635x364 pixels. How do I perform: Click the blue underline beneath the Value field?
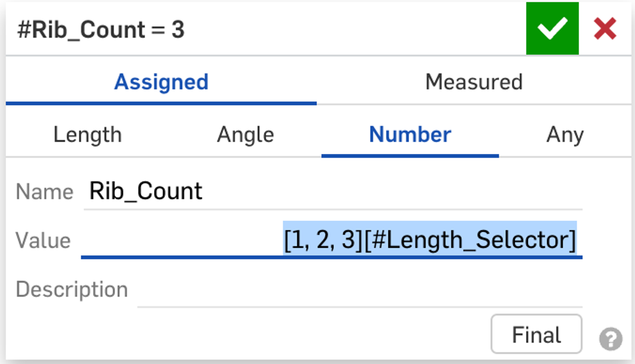click(x=331, y=257)
